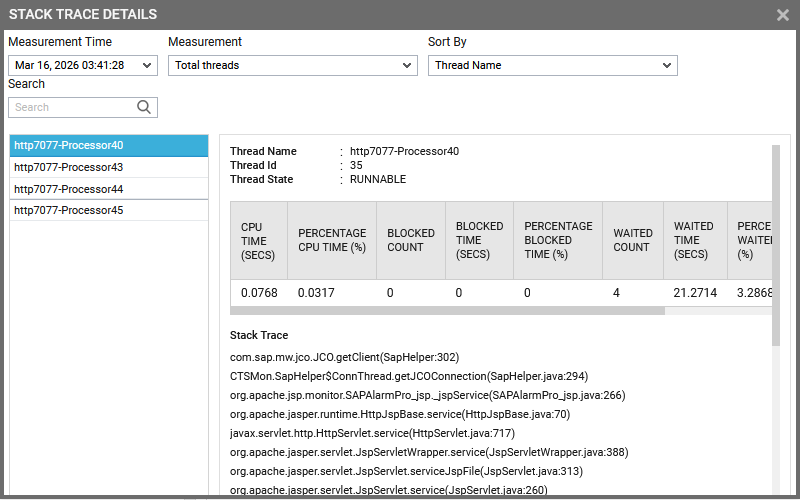Click the CPU TIME (SECS) column header
Image resolution: width=800 pixels, height=500 pixels.
[x=259, y=240]
